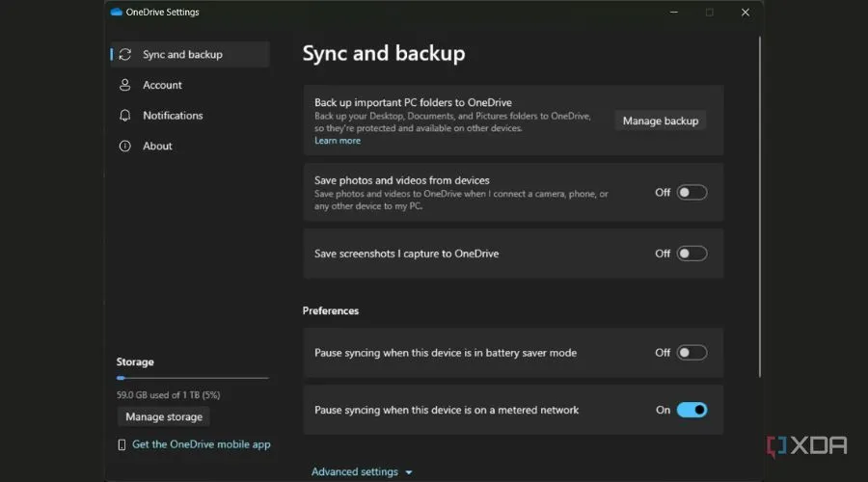This screenshot has width=868, height=482.
Task: Minimize the OneDrive Settings window
Action: click(674, 13)
